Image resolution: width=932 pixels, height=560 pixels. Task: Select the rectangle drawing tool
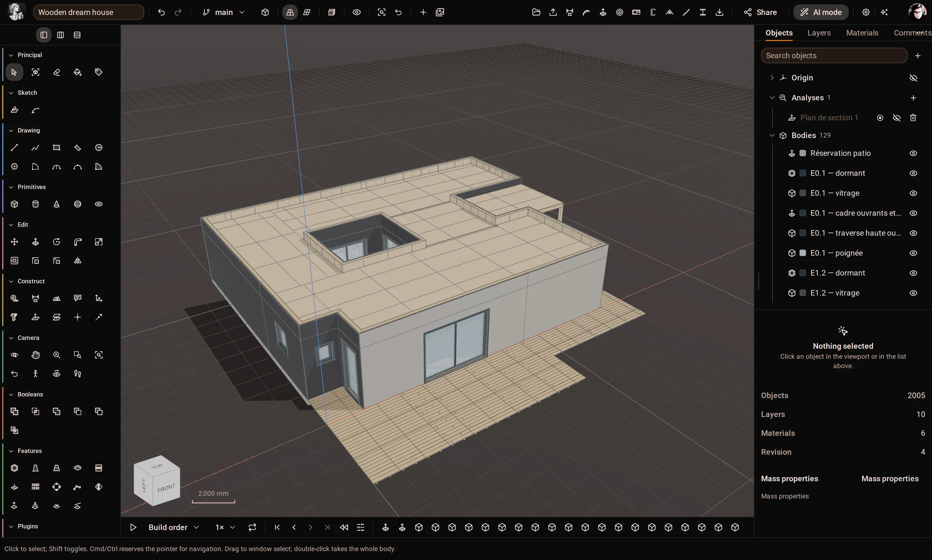point(57,147)
